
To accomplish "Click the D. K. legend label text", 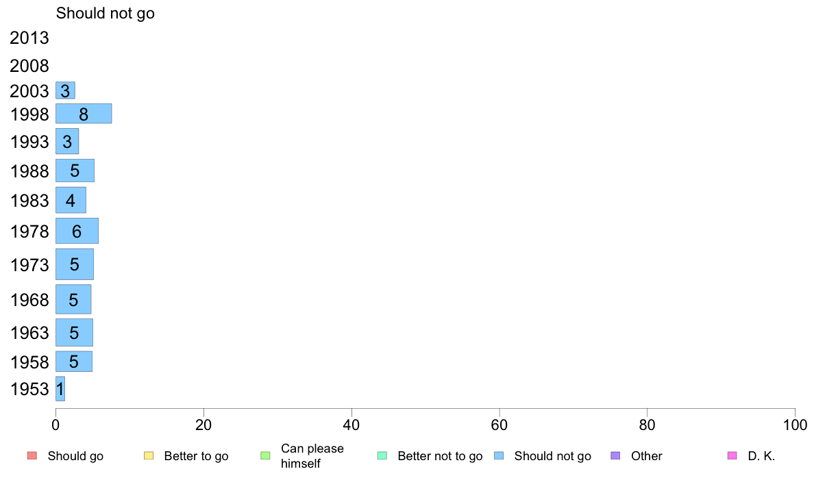I will (761, 456).
